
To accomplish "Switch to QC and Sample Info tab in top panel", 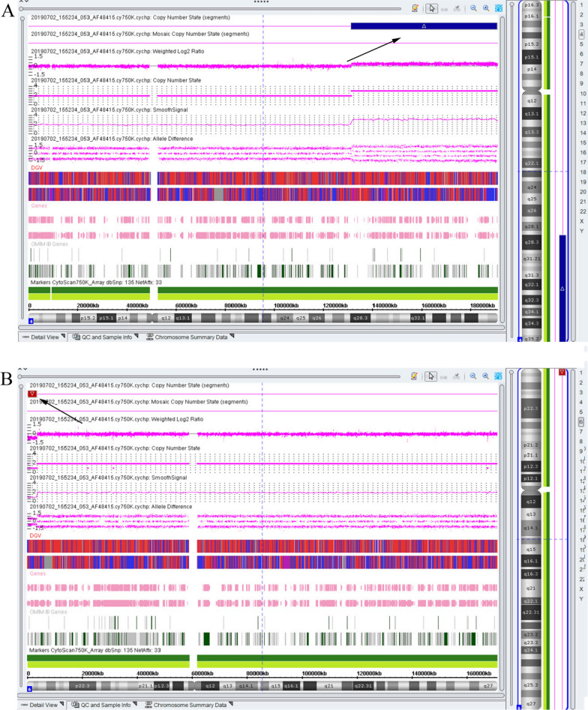I will (100, 337).
